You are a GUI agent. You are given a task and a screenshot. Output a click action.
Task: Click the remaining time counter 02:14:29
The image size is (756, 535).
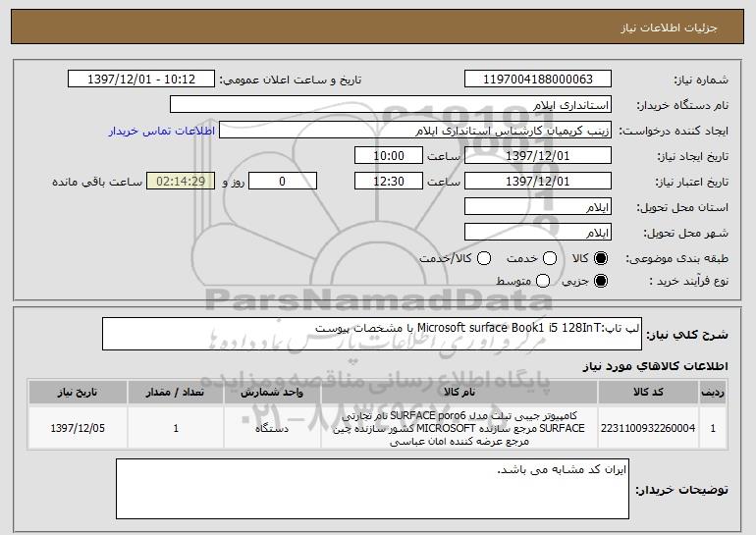181,182
